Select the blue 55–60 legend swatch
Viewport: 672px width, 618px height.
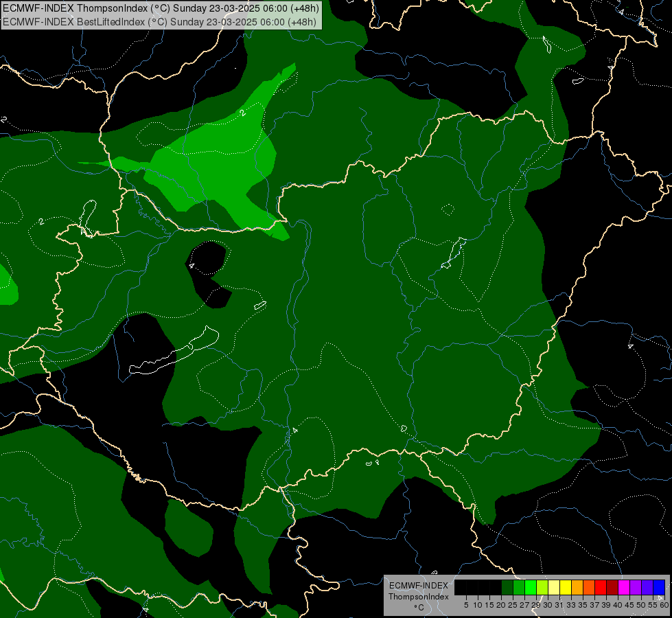[659, 587]
